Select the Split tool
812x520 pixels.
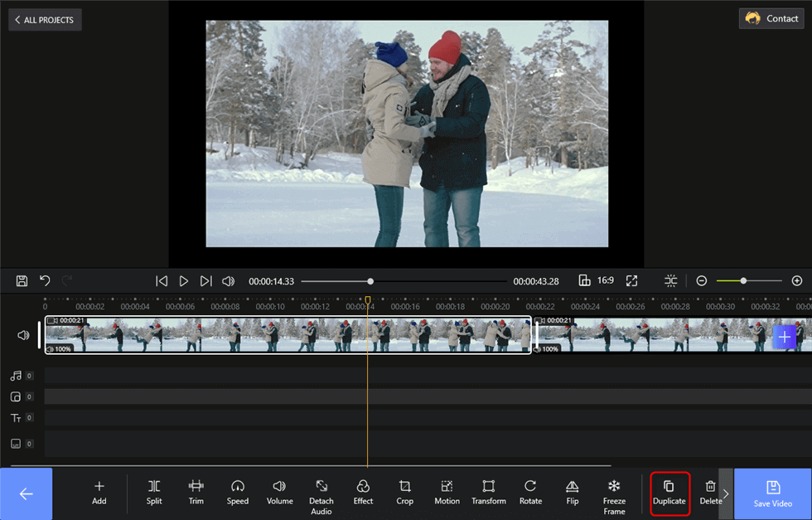pos(154,493)
